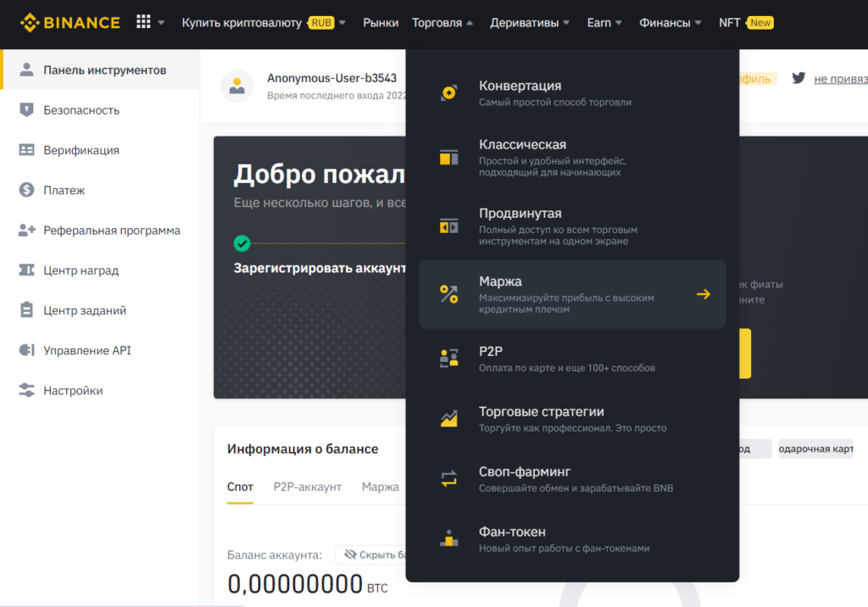Expand the arrow next to apps grid
Image resolution: width=868 pixels, height=607 pixels.
[x=161, y=23]
